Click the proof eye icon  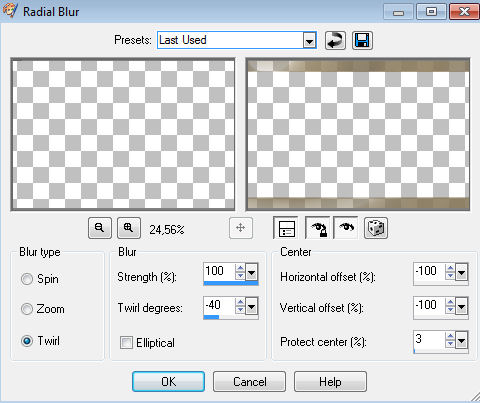pos(346,228)
